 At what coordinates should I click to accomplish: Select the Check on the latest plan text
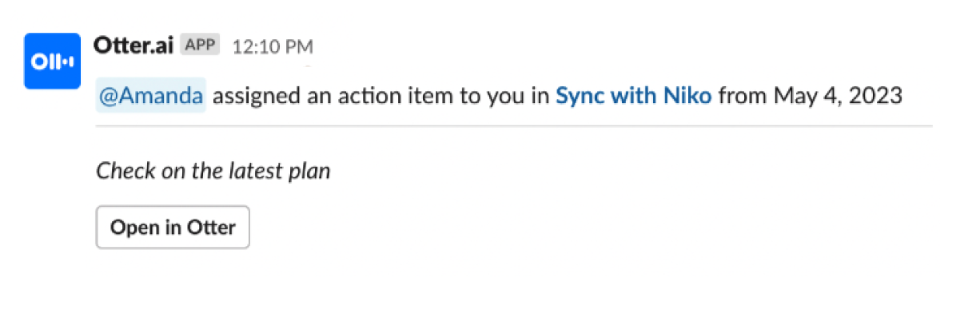click(213, 171)
